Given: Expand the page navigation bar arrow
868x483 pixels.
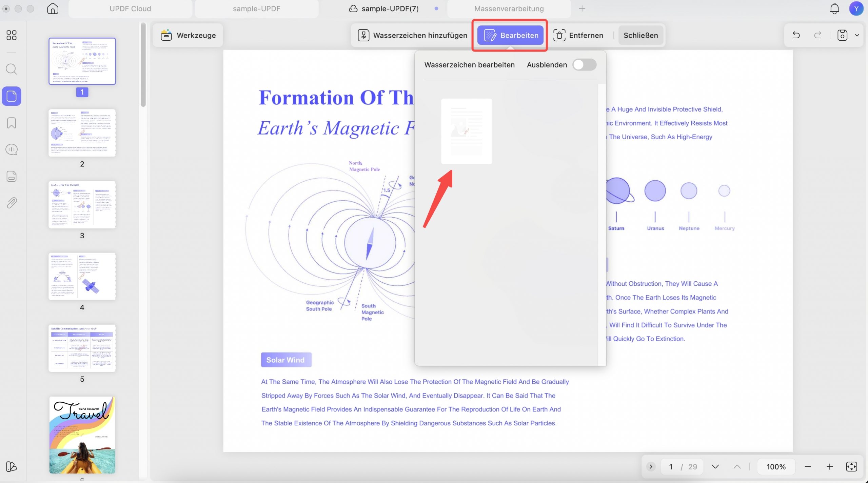Looking at the screenshot, I should coord(651,467).
